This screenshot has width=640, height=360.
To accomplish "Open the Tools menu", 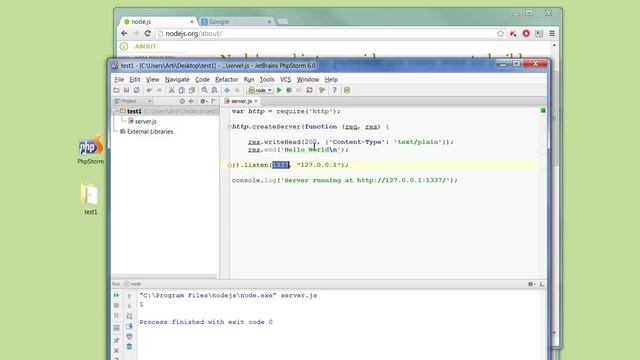I will pyautogui.click(x=267, y=80).
